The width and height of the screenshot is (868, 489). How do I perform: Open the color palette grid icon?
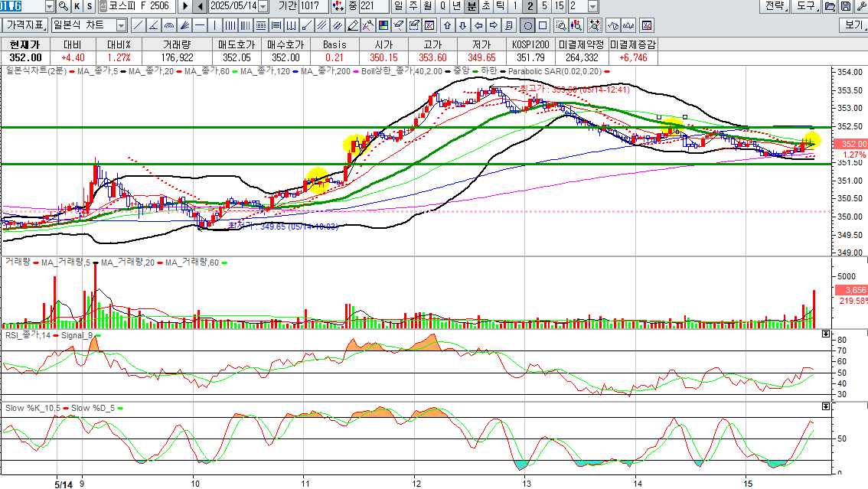[x=383, y=25]
